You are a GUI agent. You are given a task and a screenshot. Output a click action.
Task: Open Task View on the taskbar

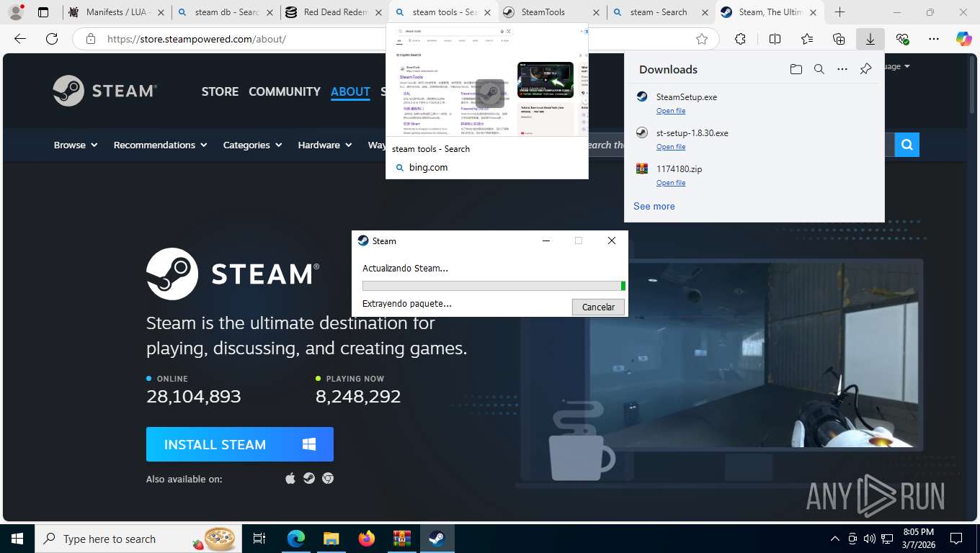pos(259,539)
